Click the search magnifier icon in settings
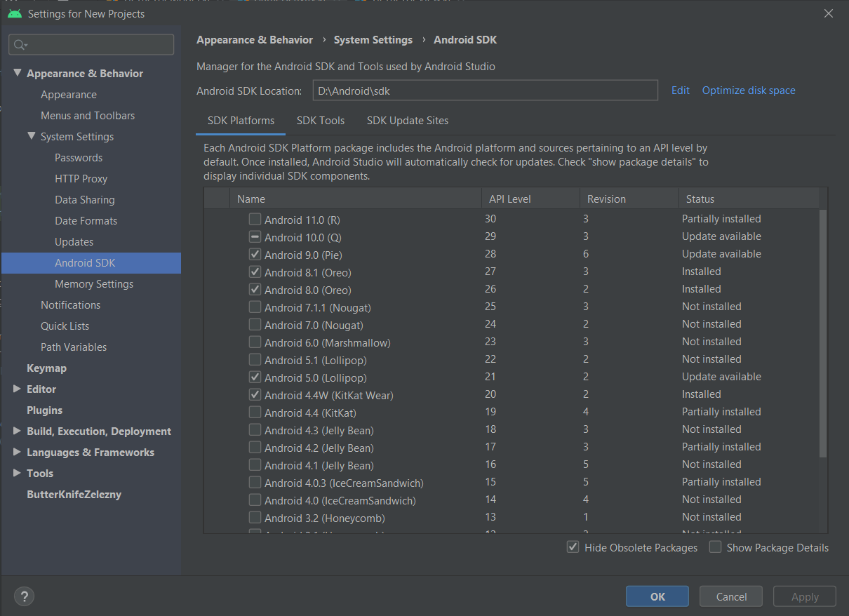 20,45
